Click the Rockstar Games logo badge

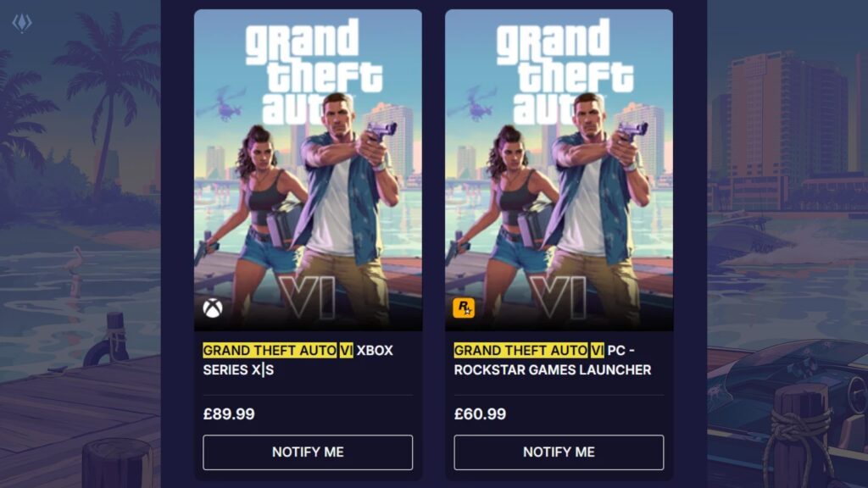click(464, 308)
